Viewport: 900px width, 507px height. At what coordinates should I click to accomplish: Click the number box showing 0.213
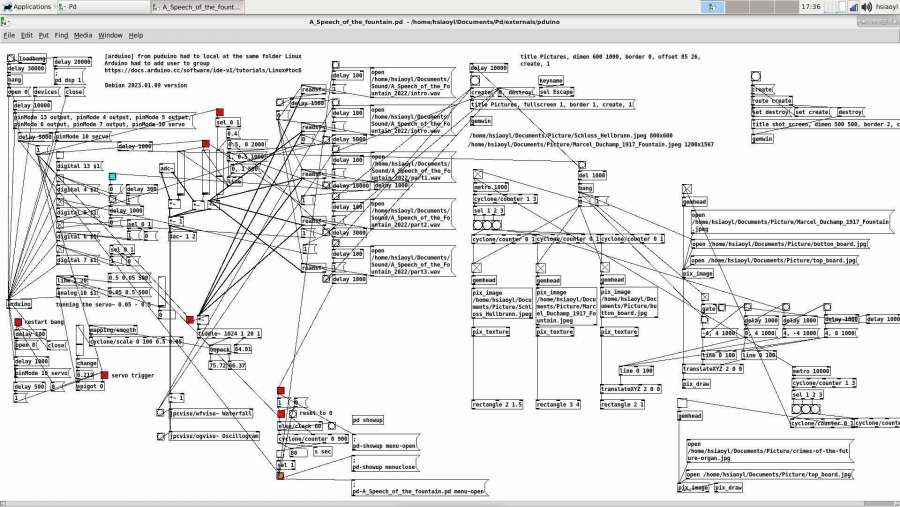point(84,375)
